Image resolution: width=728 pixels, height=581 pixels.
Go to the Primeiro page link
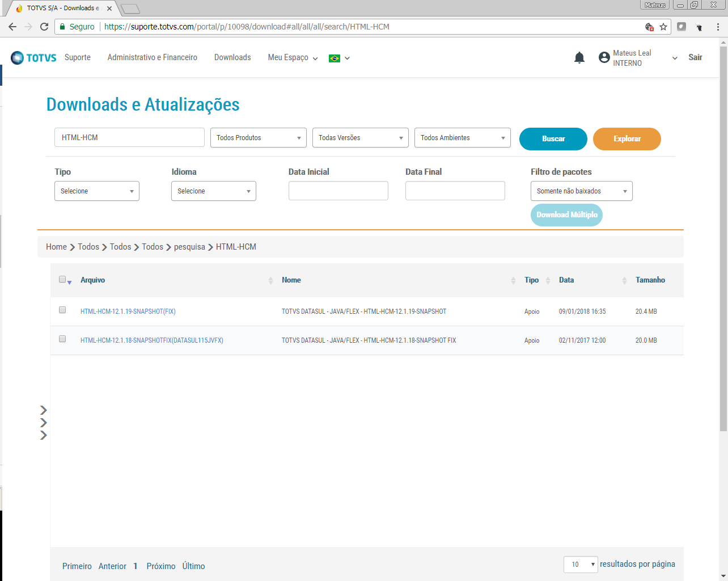pos(77,566)
